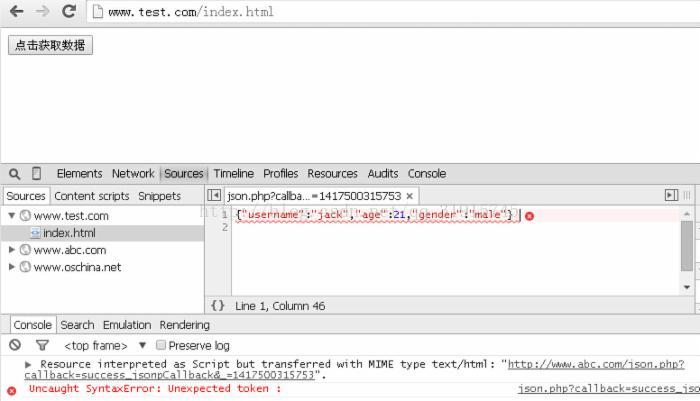
Task: Reload the page with the refresh icon
Action: [69, 11]
